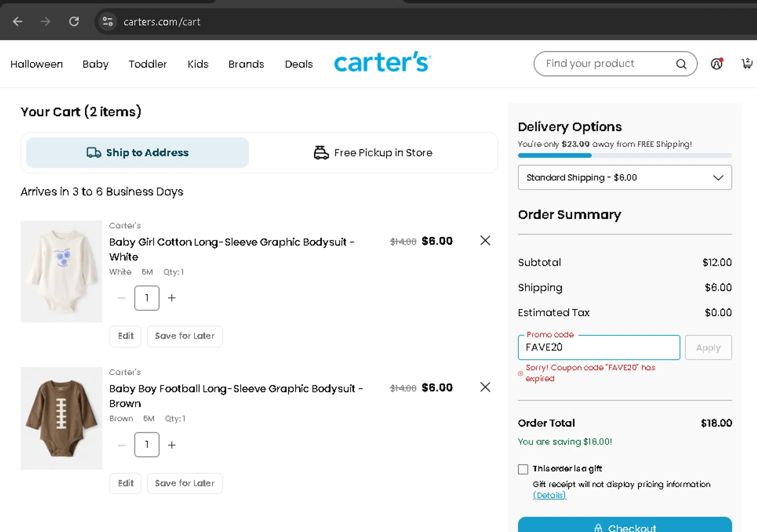The width and height of the screenshot is (757, 532).
Task: Click 'Arrives in 3 to 6 Business Days' text
Action: [x=102, y=192]
